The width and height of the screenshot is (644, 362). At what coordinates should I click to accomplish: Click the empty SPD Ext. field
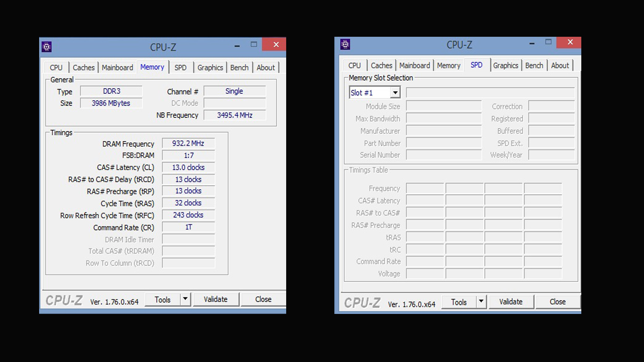click(x=552, y=143)
